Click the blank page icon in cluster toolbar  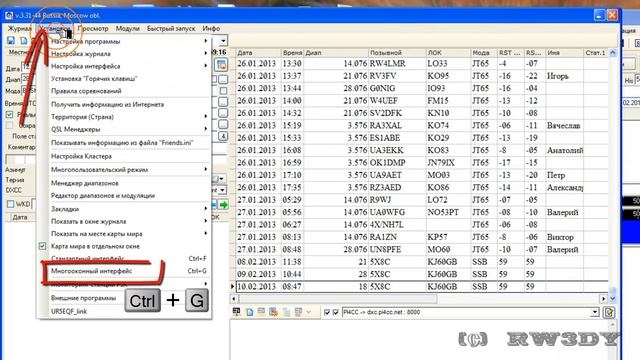[249, 312]
